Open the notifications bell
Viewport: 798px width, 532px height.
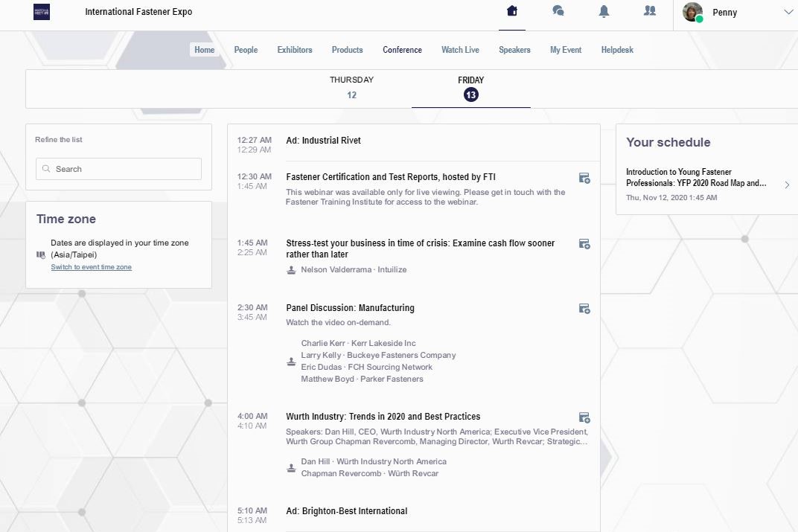[604, 11]
